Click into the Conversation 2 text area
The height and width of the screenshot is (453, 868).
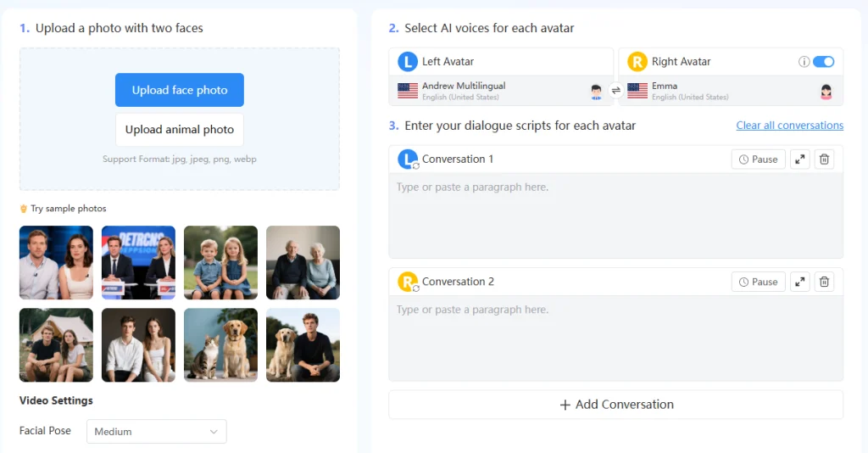click(616, 338)
